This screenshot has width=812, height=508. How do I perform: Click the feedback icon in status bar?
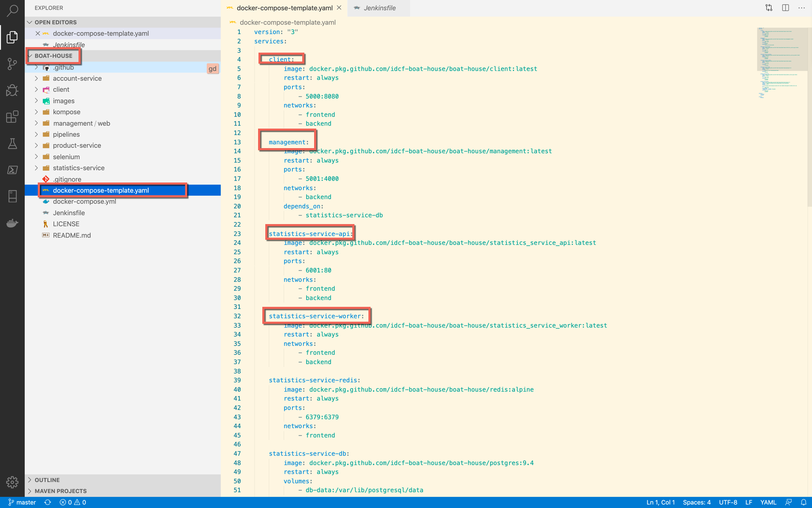788,502
